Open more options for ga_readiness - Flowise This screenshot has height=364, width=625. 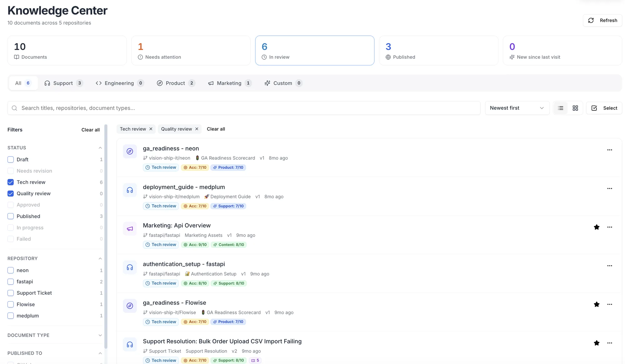[609, 304]
